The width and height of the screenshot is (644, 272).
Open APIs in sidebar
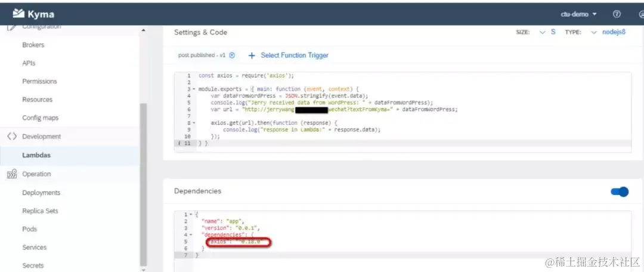click(x=29, y=63)
